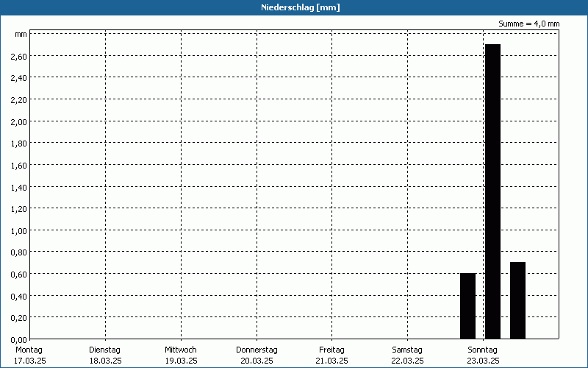This screenshot has height=368, width=588.
Task: Select the date 21.03.25
Action: (332, 361)
